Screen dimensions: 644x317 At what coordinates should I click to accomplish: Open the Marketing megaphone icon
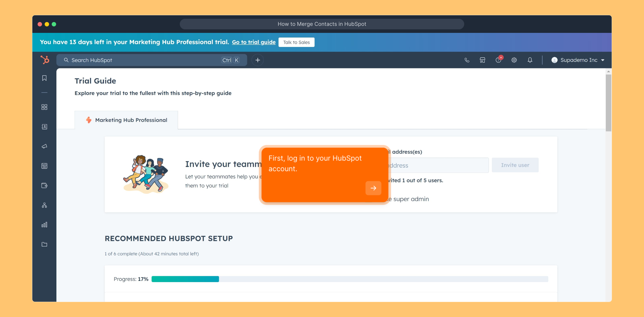(x=44, y=146)
